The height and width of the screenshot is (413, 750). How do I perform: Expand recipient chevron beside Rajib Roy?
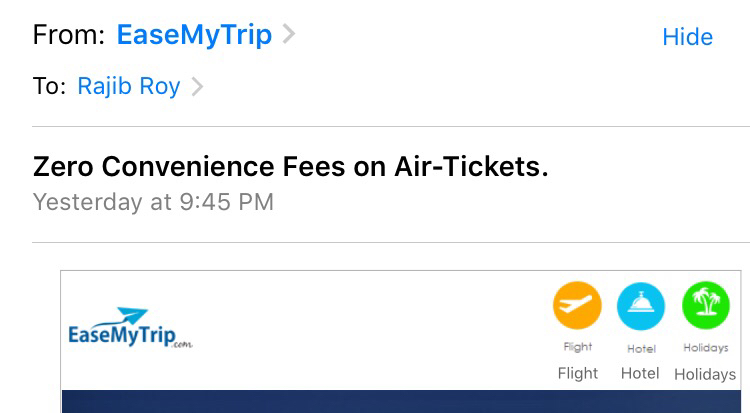tap(197, 87)
